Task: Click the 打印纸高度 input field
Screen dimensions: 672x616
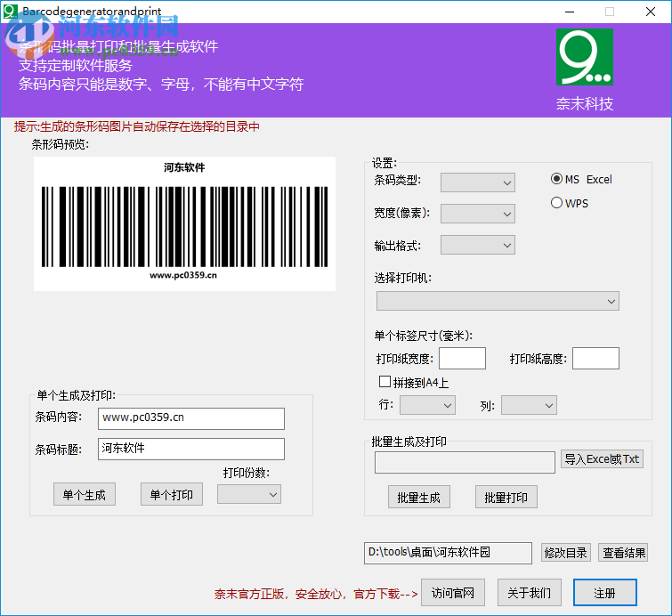Action: [x=595, y=358]
